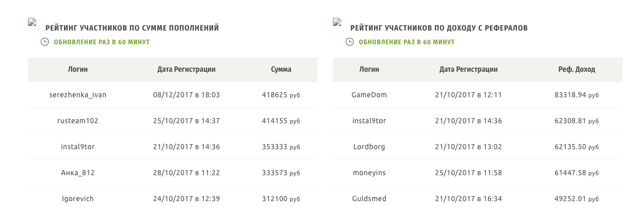Viewport: 644px width, 221px height.
Task: Open the serezhenka_ivan user entry
Action: (x=78, y=95)
